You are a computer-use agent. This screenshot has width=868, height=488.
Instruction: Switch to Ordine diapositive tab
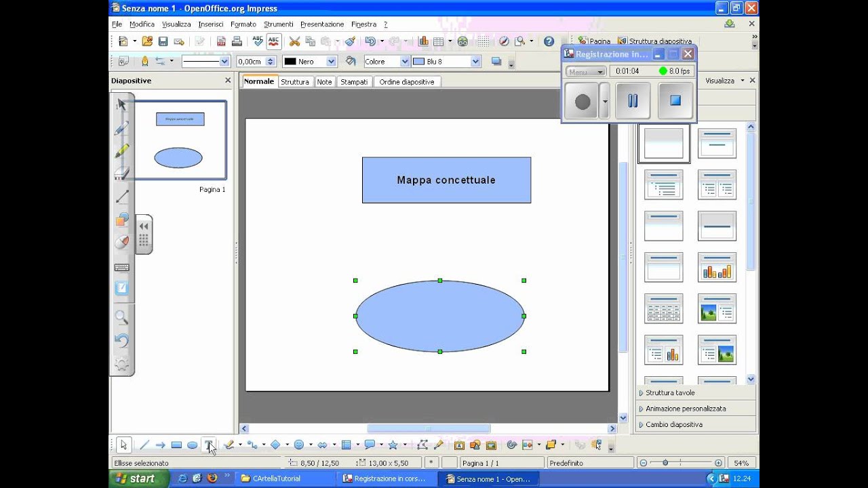coord(407,81)
